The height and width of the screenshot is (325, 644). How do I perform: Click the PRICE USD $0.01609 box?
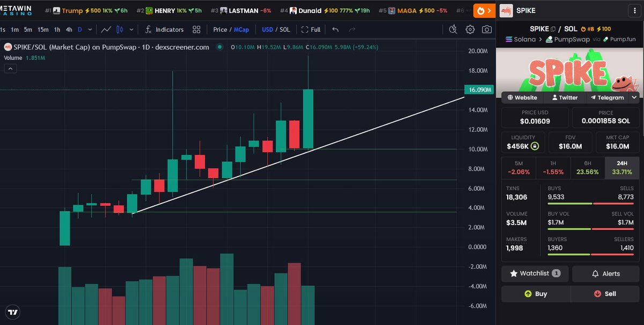coord(535,118)
